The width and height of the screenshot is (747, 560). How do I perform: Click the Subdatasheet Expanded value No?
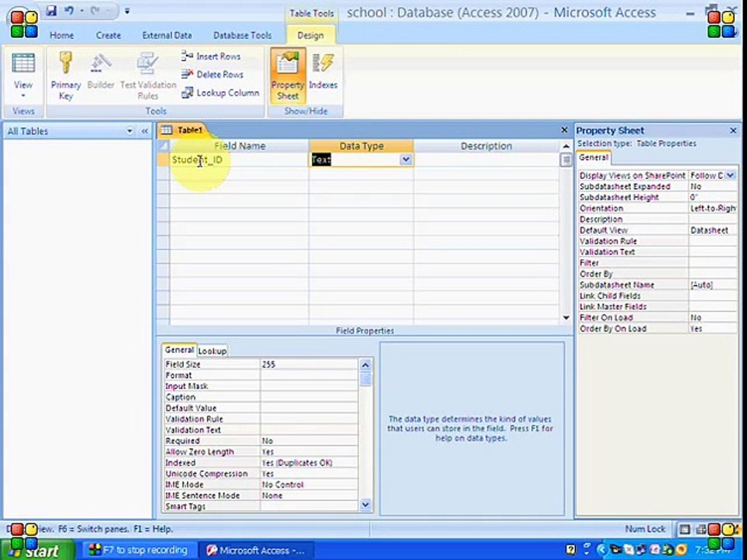click(713, 187)
